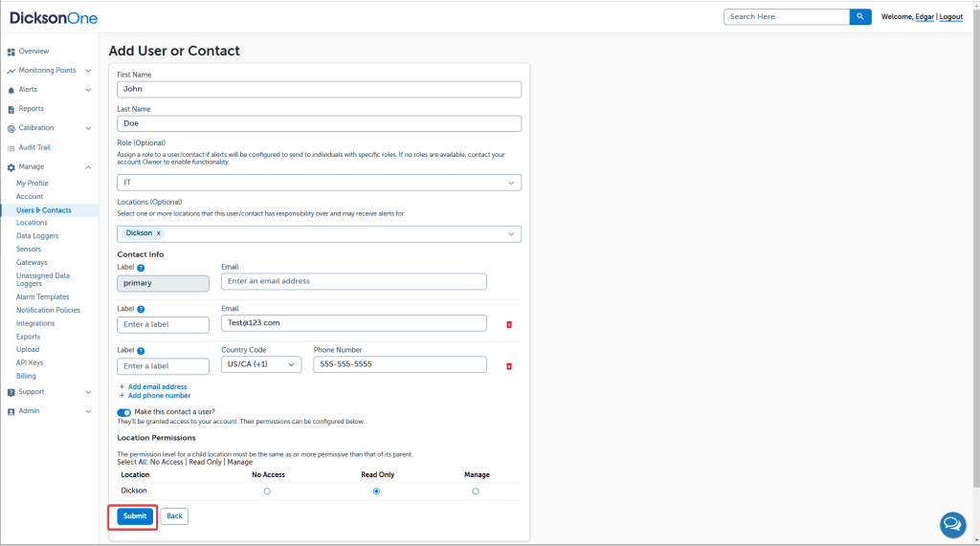This screenshot has width=980, height=546.
Task: Select No Access for Dickson
Action: (x=267, y=491)
